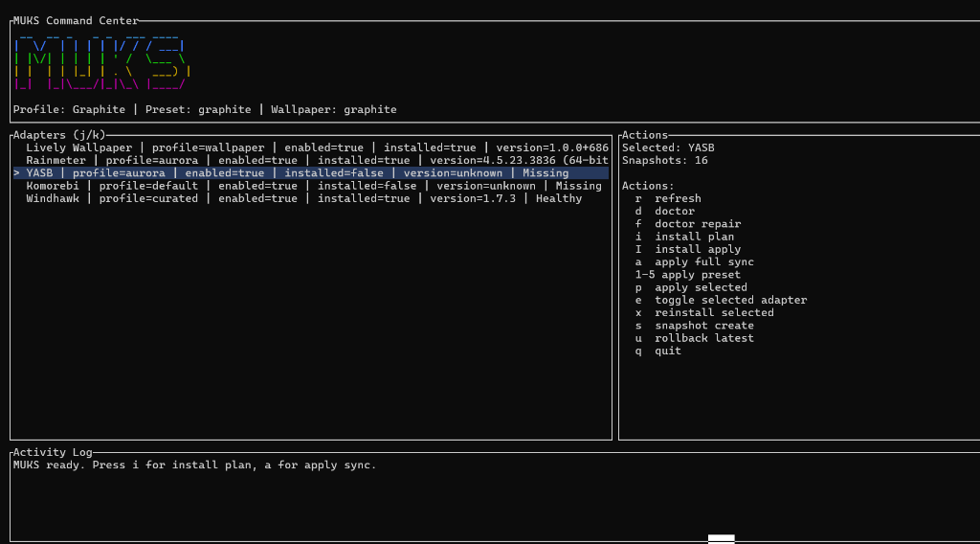Screen dimensions: 980x544
Task: Click 'Wallpaper: graphite' in the header
Action: pyautogui.click(x=334, y=109)
